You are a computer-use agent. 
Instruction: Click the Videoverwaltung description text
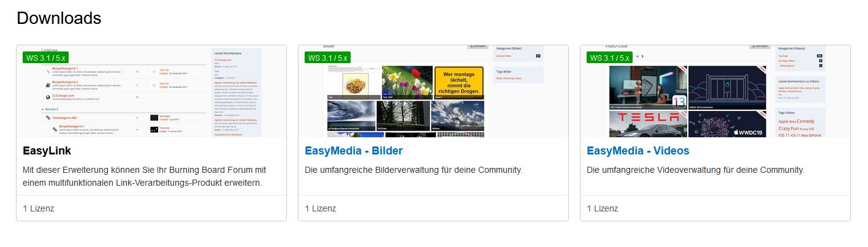pos(695,169)
